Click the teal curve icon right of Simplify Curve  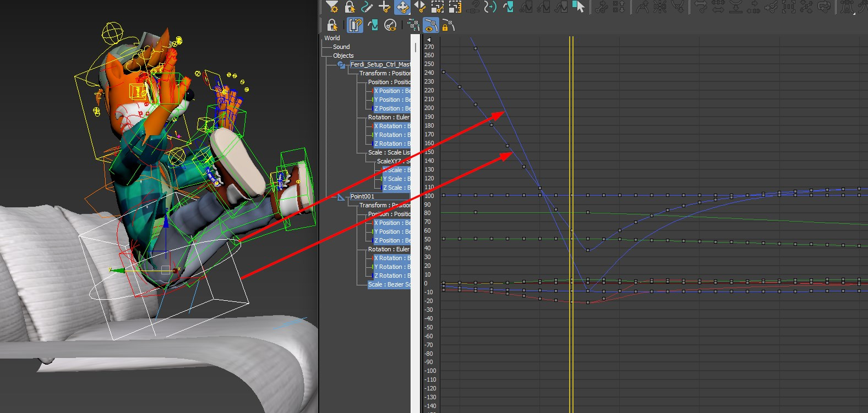point(508,7)
